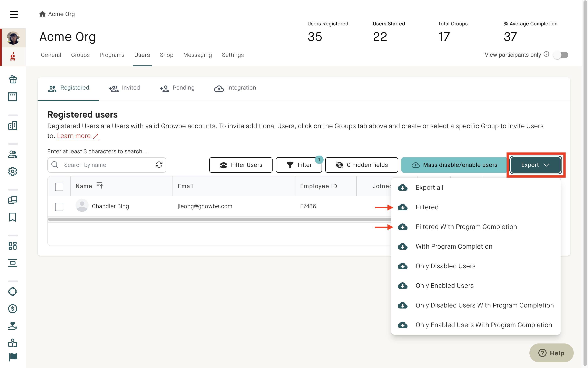Screen dimensions: 588x368
Task: Open the bookmark sidebar icon
Action: [x=13, y=217]
